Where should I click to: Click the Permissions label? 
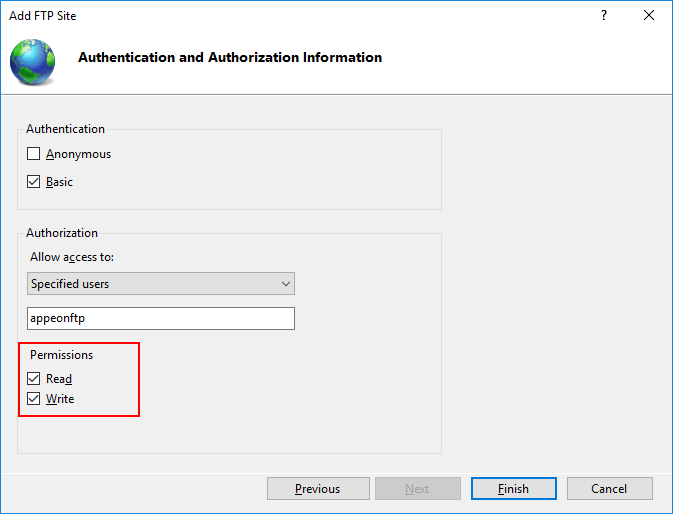click(x=61, y=355)
